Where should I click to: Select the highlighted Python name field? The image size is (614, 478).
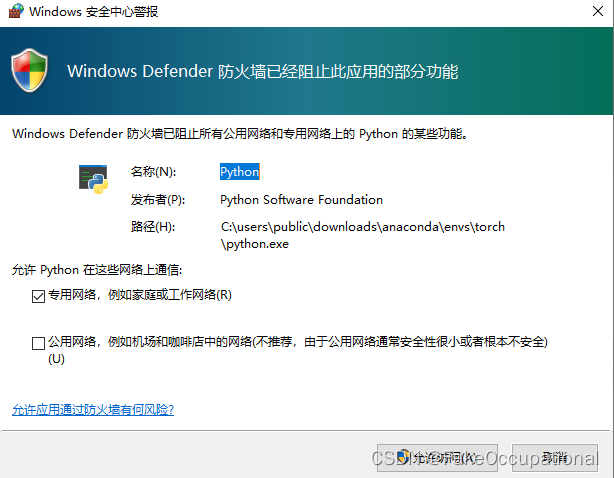[240, 172]
